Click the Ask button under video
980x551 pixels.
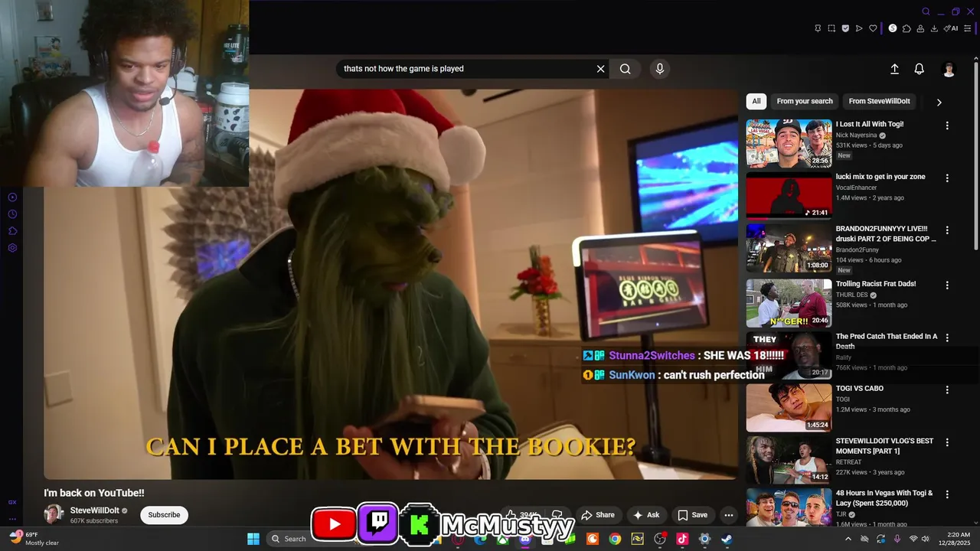tap(646, 515)
